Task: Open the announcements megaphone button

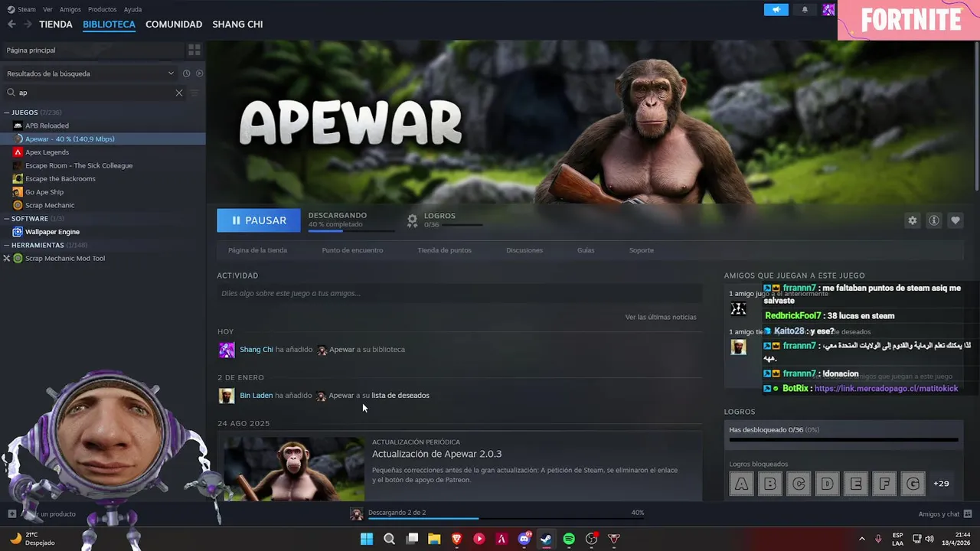Action: point(776,10)
